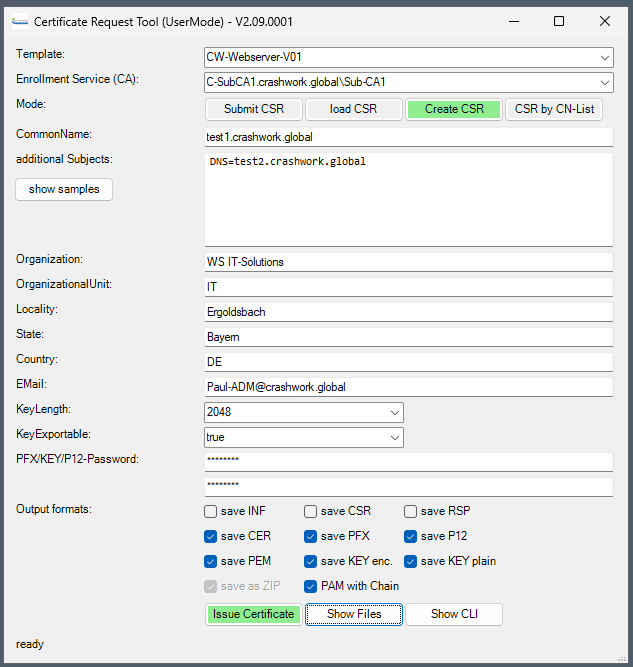Open the KeyExportable dropdown

(x=304, y=438)
